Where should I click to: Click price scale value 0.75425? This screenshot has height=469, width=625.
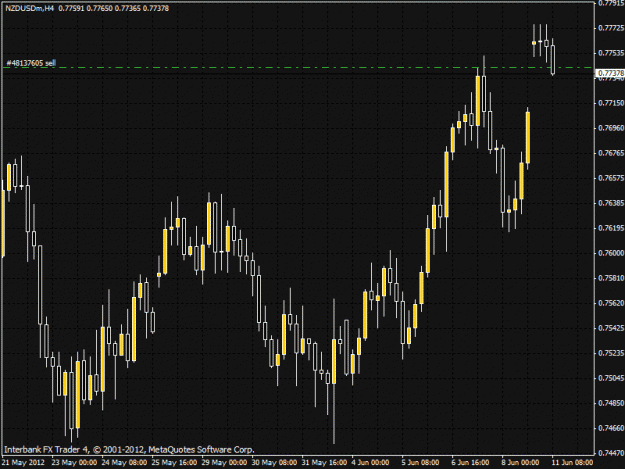pyautogui.click(x=611, y=328)
